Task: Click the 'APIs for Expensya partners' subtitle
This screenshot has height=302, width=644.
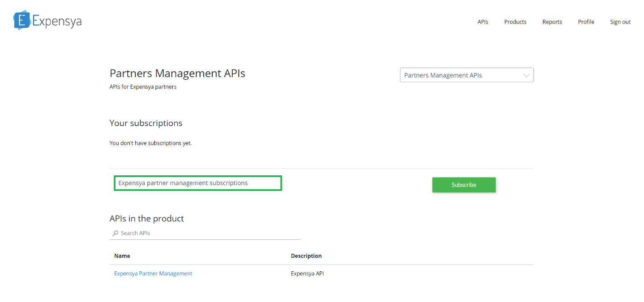Action: (143, 87)
